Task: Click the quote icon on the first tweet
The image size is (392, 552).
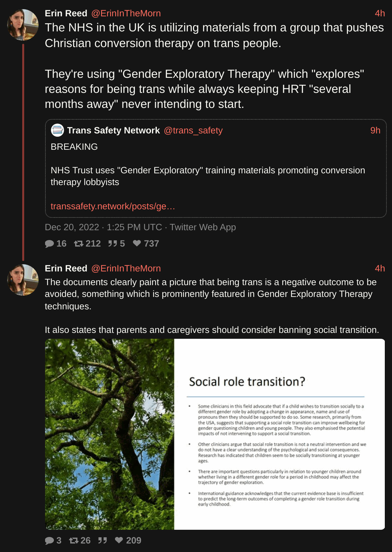Action: tap(112, 244)
